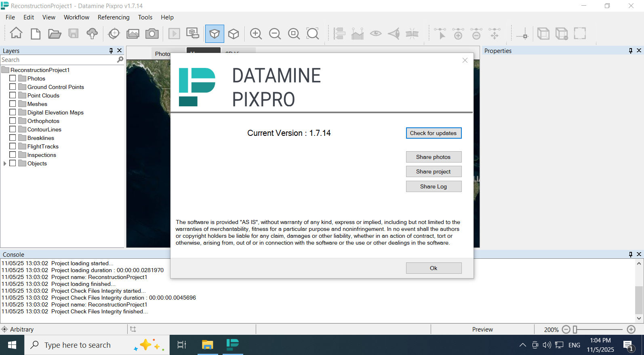The height and width of the screenshot is (355, 644).
Task: Click the Check for updates button
Action: coord(433,133)
